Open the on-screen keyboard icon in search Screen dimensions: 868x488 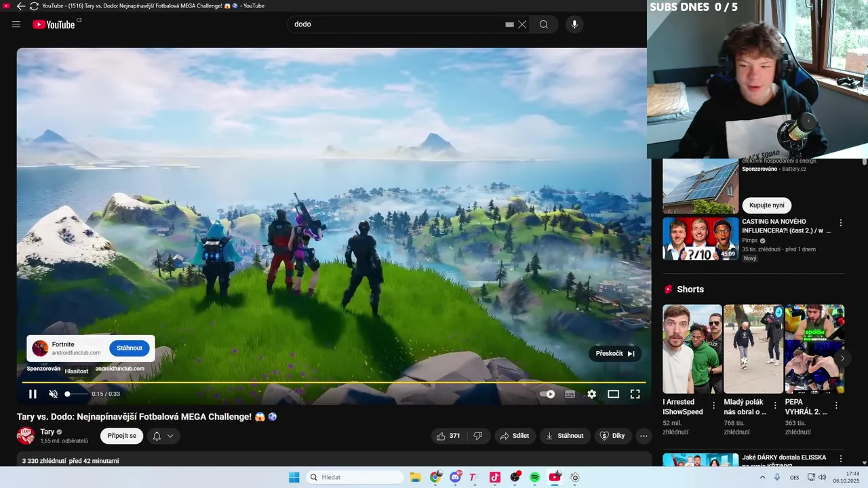click(510, 24)
